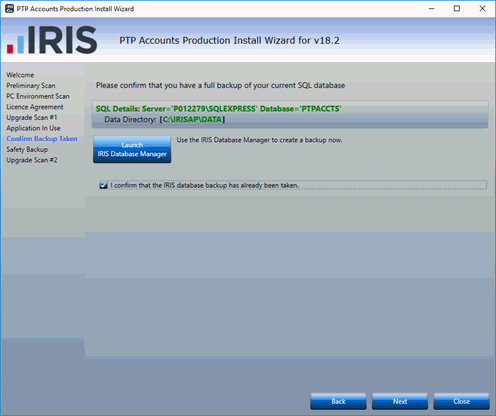Viewport: 496px width, 416px height.
Task: Launch IRIS Database Manager
Action: tap(132, 149)
